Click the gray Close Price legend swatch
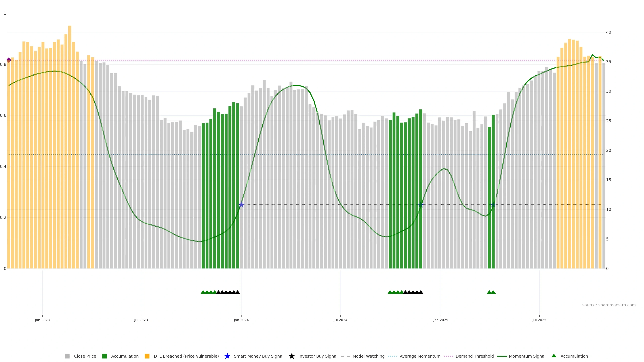The image size is (644, 362). point(67,356)
